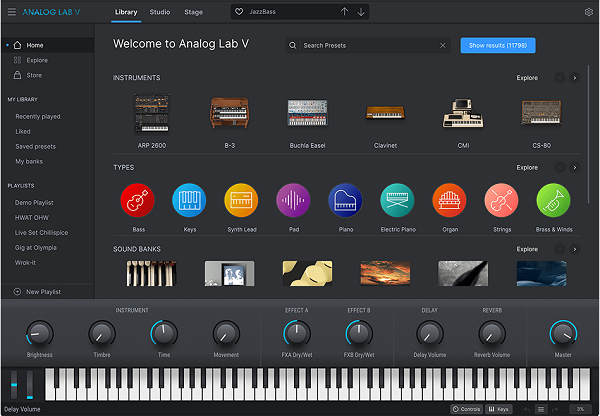Click the Brightness knob
The width and height of the screenshot is (600, 416).
[x=39, y=334]
